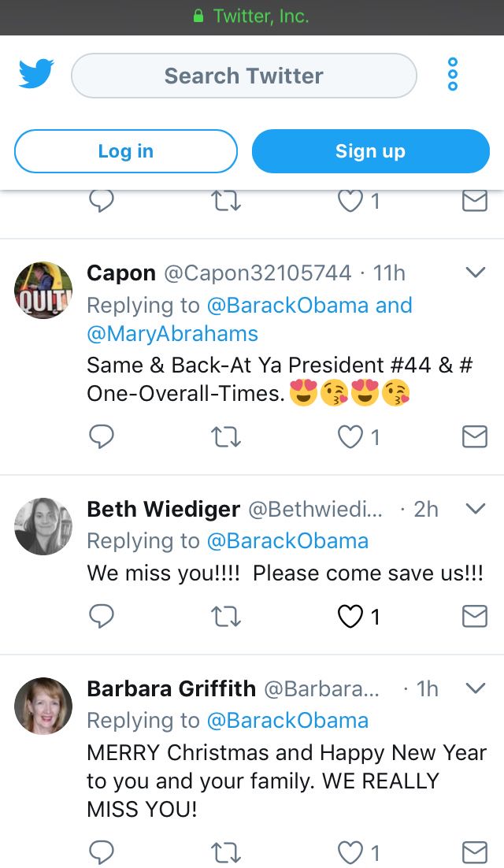
Task: Share Capon's tweet via message envelope
Action: (475, 437)
